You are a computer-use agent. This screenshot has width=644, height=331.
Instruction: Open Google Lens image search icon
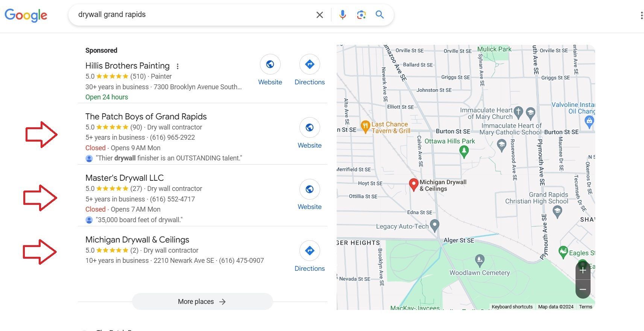pos(361,15)
